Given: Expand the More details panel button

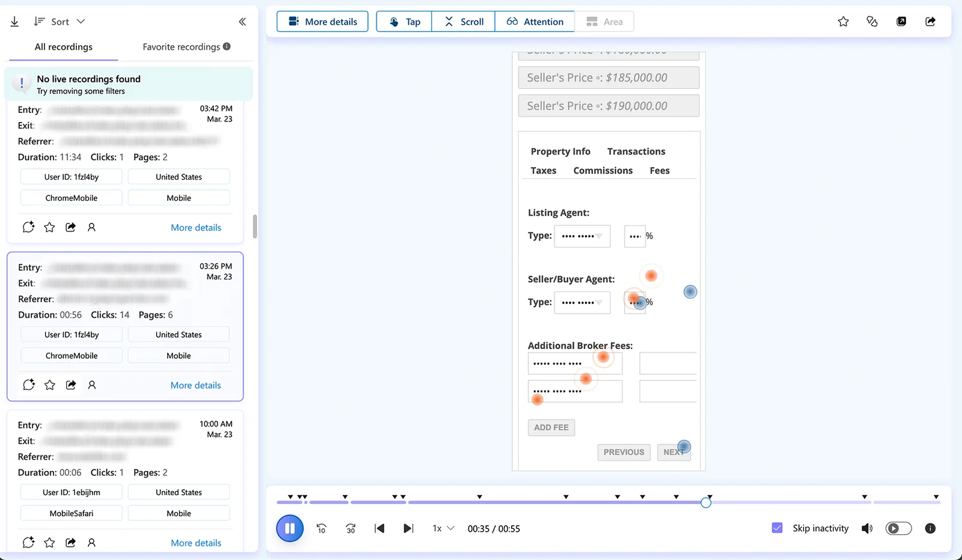Looking at the screenshot, I should click(322, 22).
